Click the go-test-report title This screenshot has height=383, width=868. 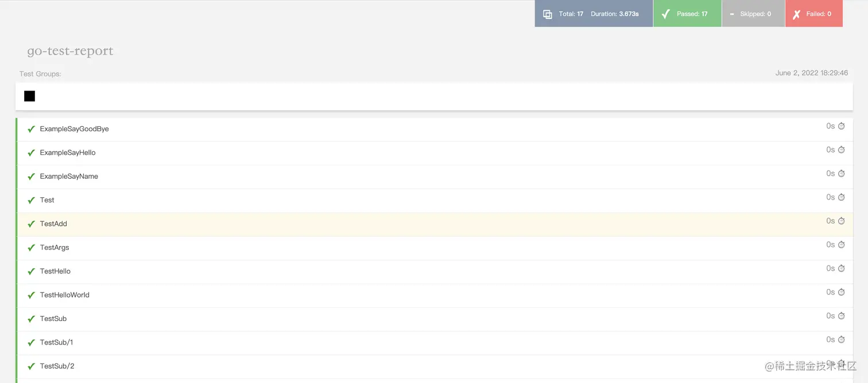(x=70, y=51)
